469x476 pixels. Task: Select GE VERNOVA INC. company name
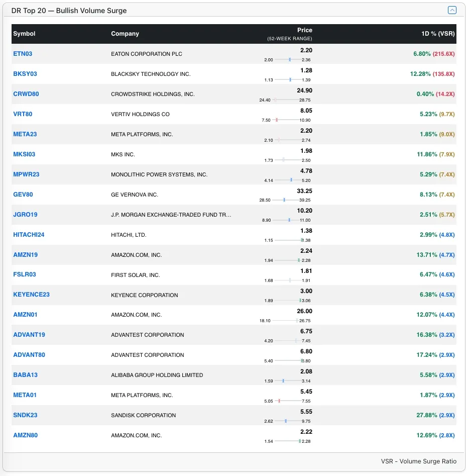[x=135, y=195]
